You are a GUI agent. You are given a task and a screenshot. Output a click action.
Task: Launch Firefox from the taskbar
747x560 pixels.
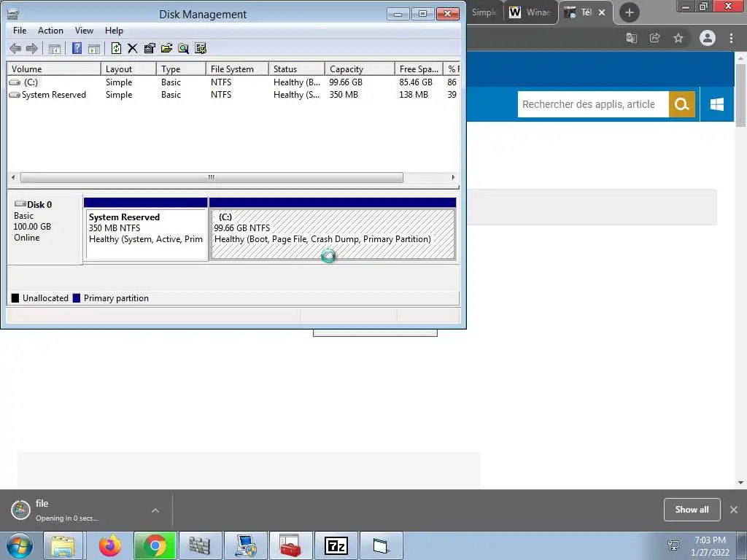point(110,545)
